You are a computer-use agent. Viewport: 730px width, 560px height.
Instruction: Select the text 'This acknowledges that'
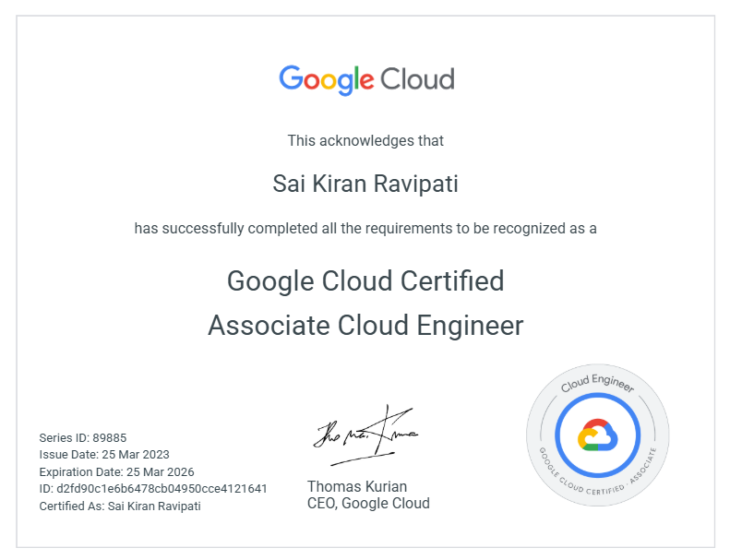click(365, 140)
